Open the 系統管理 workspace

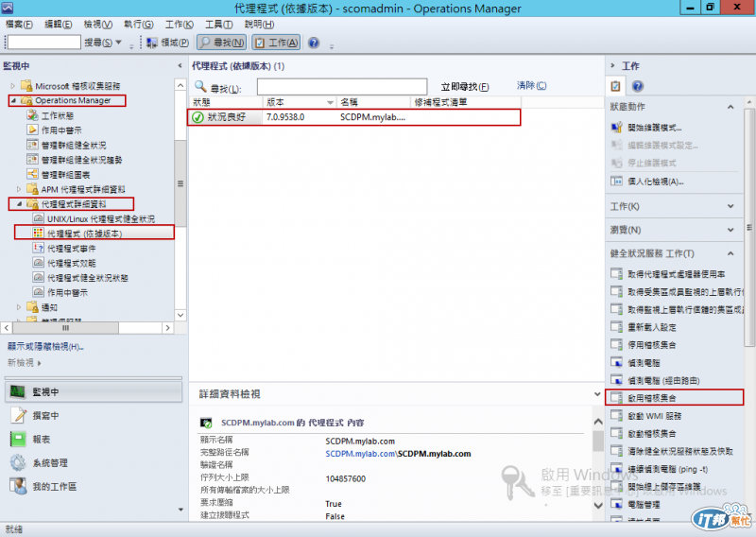pos(94,462)
